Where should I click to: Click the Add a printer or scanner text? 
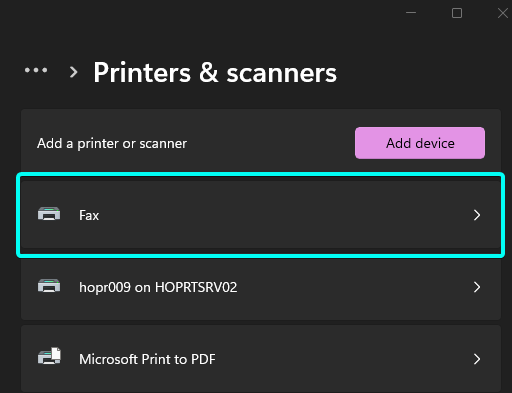112,144
